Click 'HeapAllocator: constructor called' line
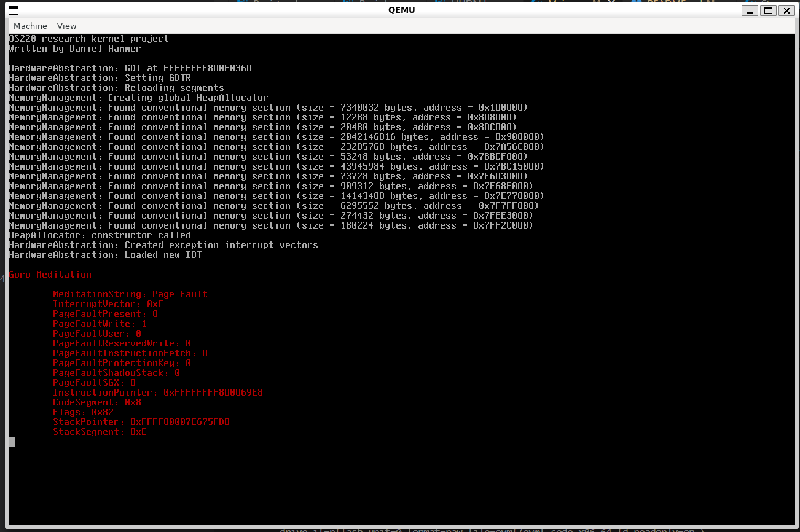The height and width of the screenshot is (532, 800). [x=100, y=235]
